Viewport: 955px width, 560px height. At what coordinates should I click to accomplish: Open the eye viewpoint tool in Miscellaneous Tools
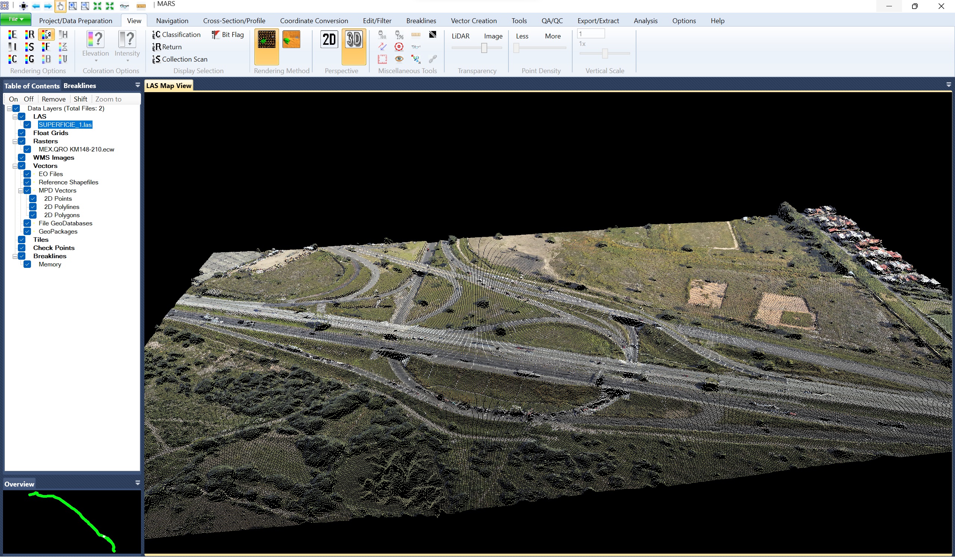tap(399, 59)
